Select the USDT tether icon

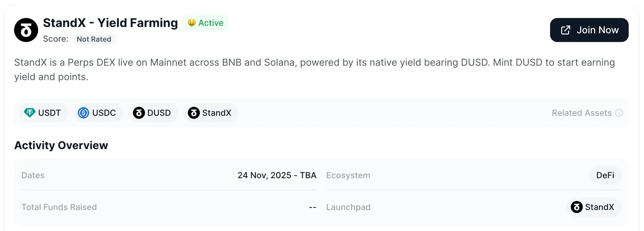[x=29, y=113]
